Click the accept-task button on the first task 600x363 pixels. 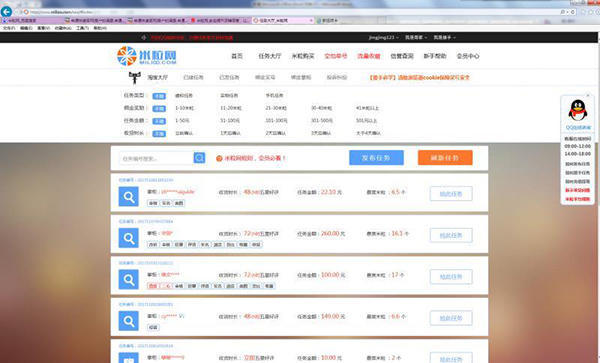(451, 194)
